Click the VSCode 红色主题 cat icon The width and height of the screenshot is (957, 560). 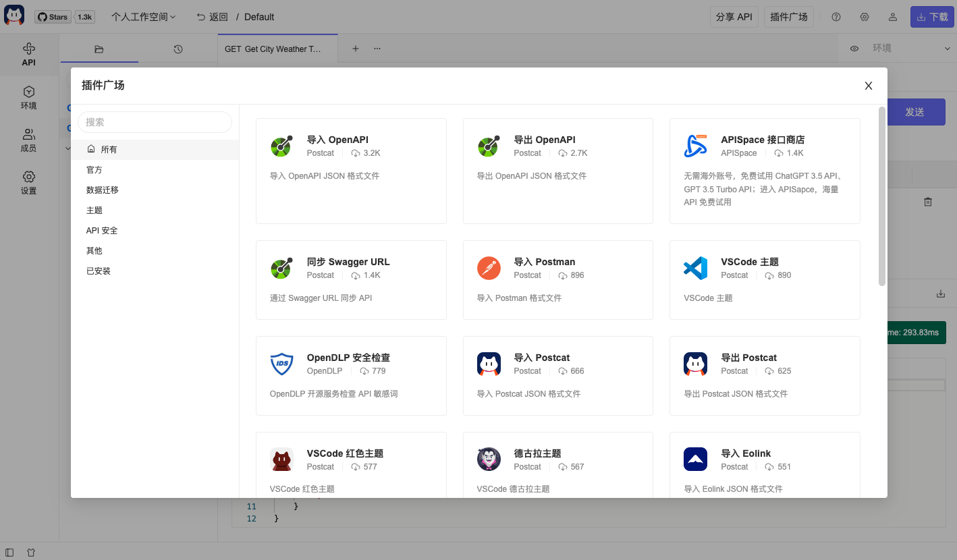281,459
